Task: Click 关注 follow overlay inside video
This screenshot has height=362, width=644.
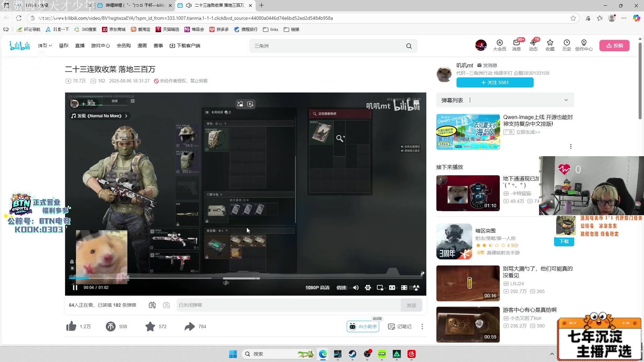Action: click(89, 104)
